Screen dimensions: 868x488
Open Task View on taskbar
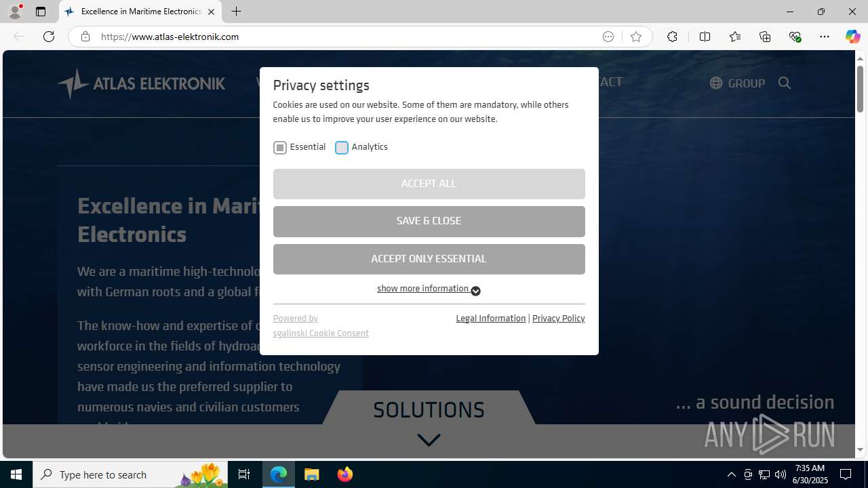244,474
